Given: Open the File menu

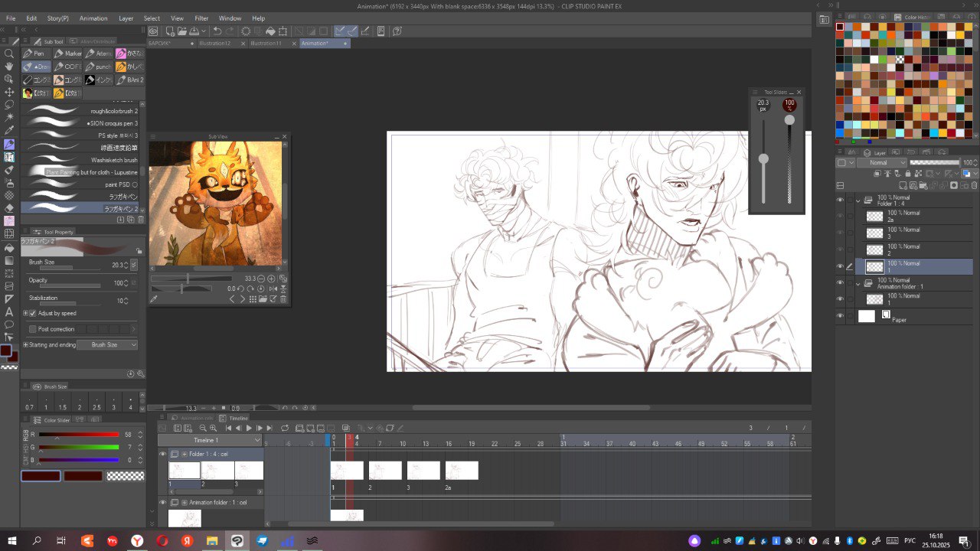Looking at the screenshot, I should click(x=11, y=18).
